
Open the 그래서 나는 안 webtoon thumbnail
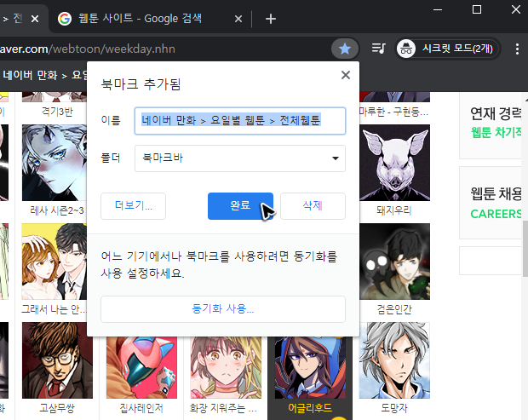click(55, 262)
